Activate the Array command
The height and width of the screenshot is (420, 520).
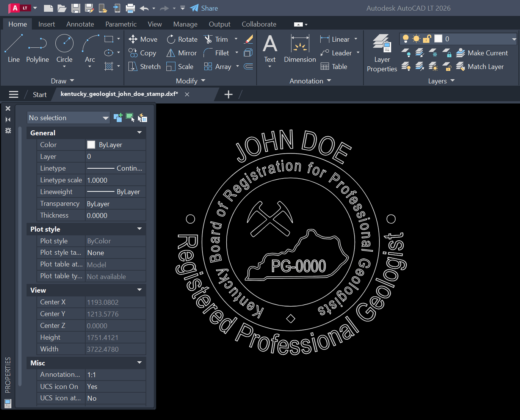[218, 66]
